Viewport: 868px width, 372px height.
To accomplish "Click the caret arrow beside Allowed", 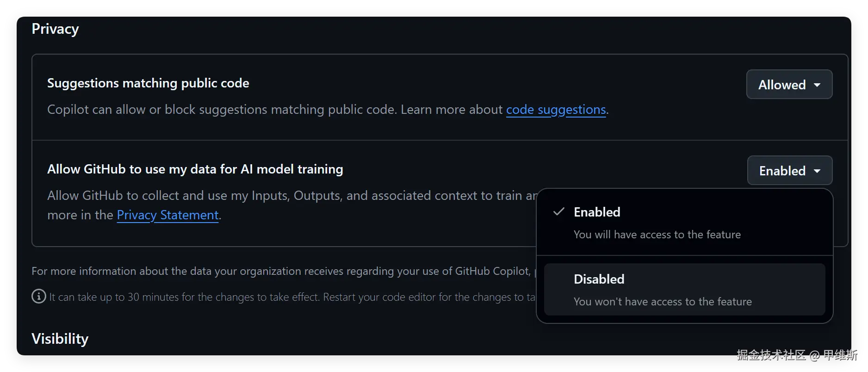I will (817, 85).
